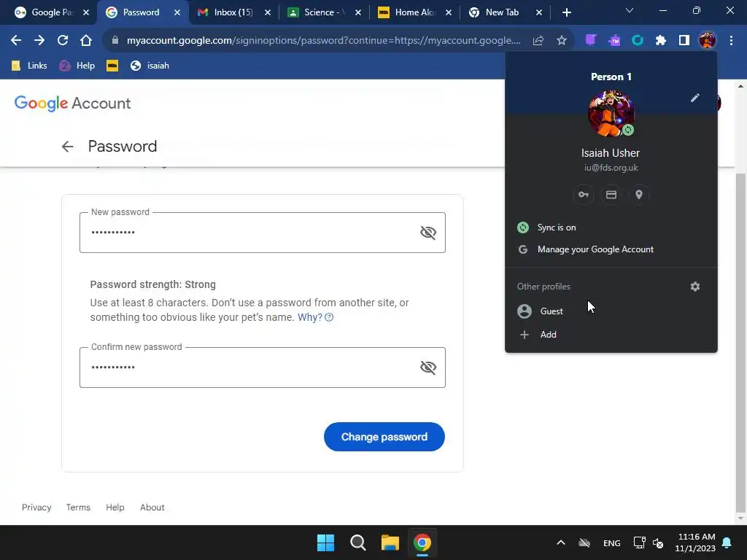Open the Help footer link

tap(115, 507)
